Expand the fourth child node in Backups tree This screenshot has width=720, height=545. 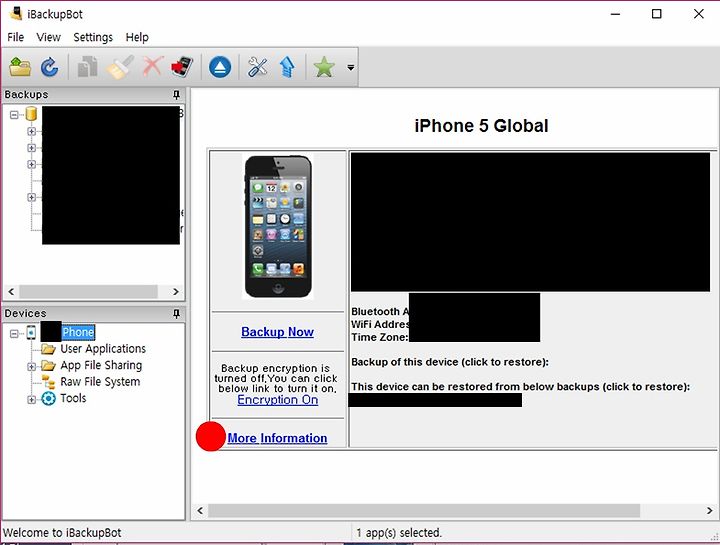31,197
